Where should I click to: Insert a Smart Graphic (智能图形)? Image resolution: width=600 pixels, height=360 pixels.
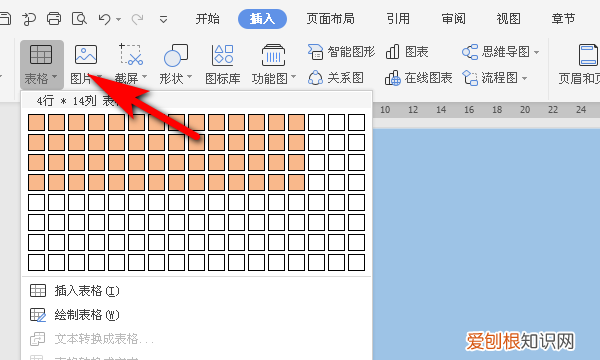point(341,52)
